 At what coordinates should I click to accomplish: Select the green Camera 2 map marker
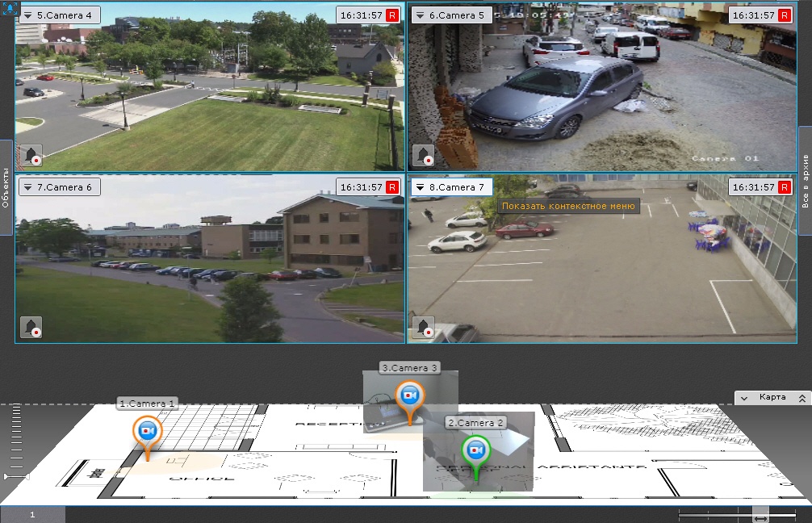click(x=476, y=450)
